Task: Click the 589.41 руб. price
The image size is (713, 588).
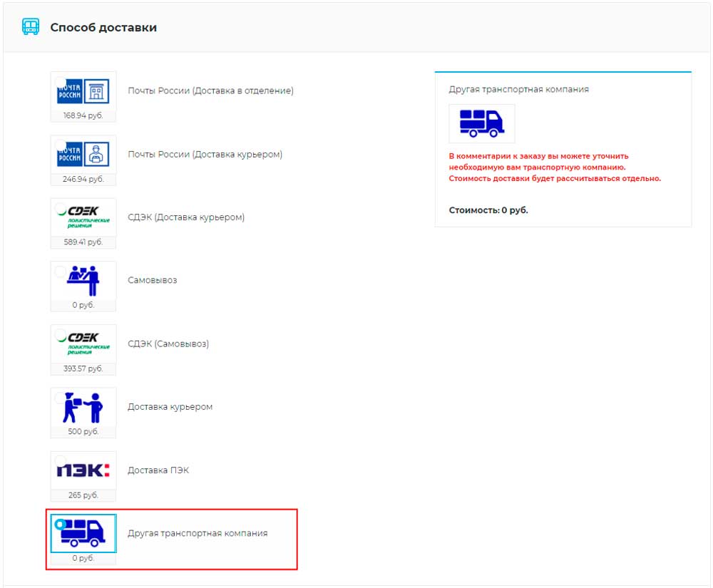Action: point(83,242)
